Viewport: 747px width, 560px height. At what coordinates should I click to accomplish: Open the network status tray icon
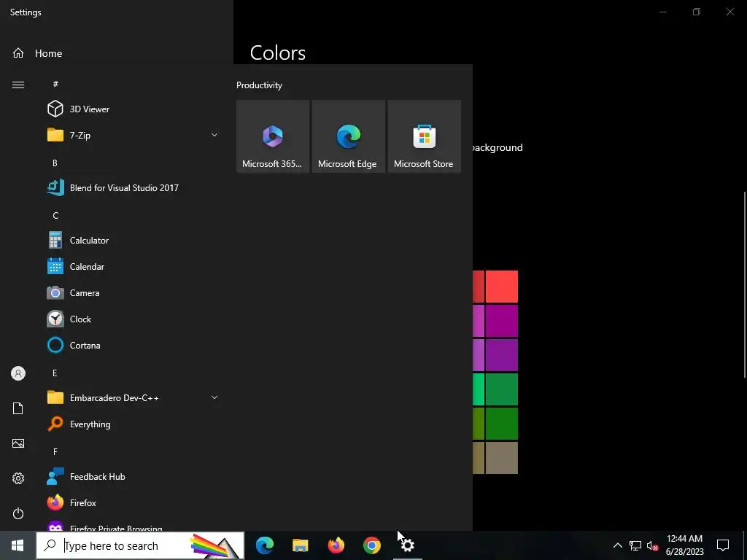tap(635, 545)
